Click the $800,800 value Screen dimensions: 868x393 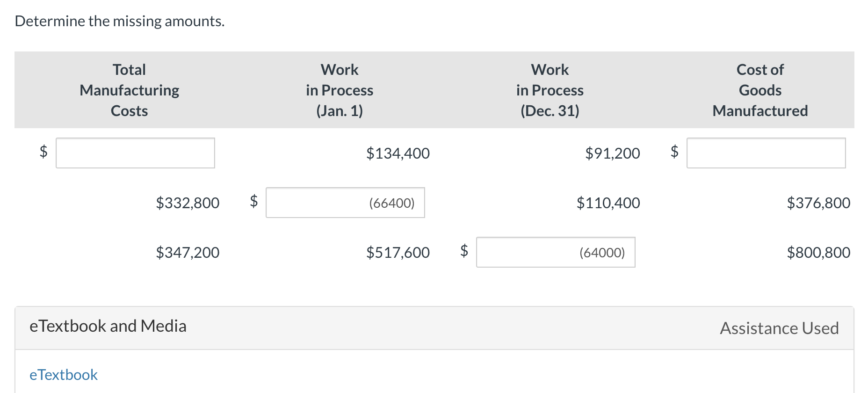tap(819, 252)
